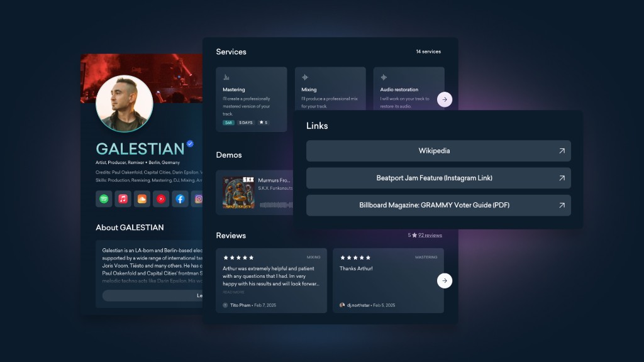Open the Wikipedia link
This screenshot has width=644, height=362.
pos(438,151)
